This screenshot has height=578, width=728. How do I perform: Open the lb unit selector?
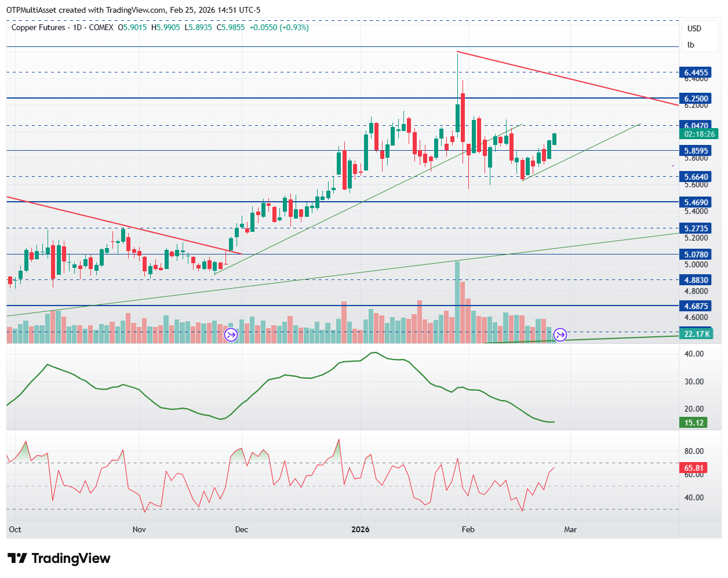tap(691, 45)
